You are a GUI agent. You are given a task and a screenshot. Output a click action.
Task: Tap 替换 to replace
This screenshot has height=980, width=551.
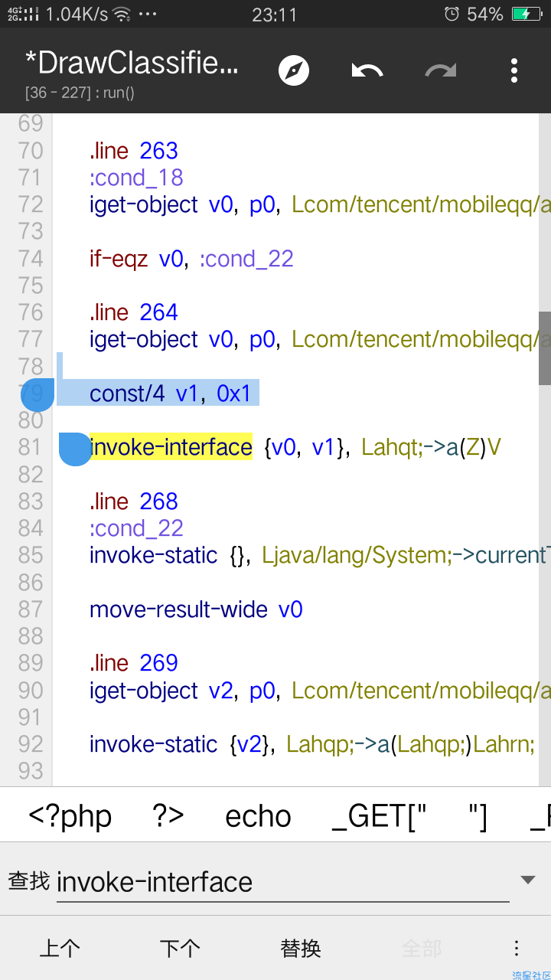coord(301,948)
